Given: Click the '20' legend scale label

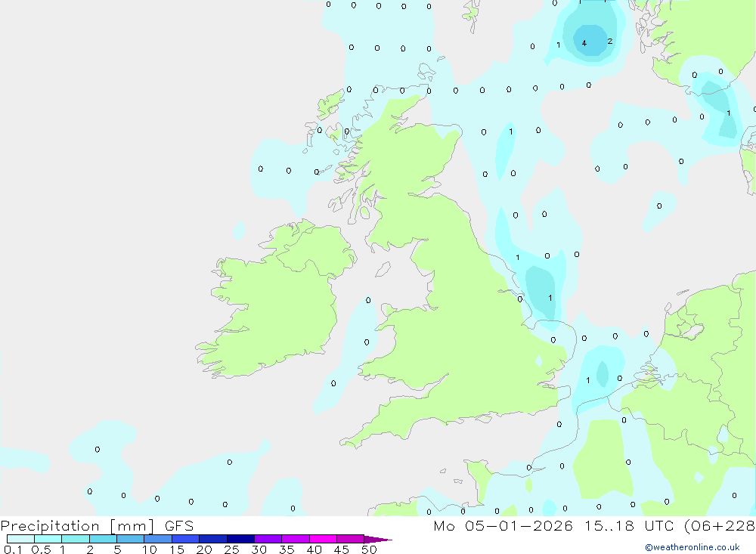Looking at the screenshot, I should [x=204, y=549].
